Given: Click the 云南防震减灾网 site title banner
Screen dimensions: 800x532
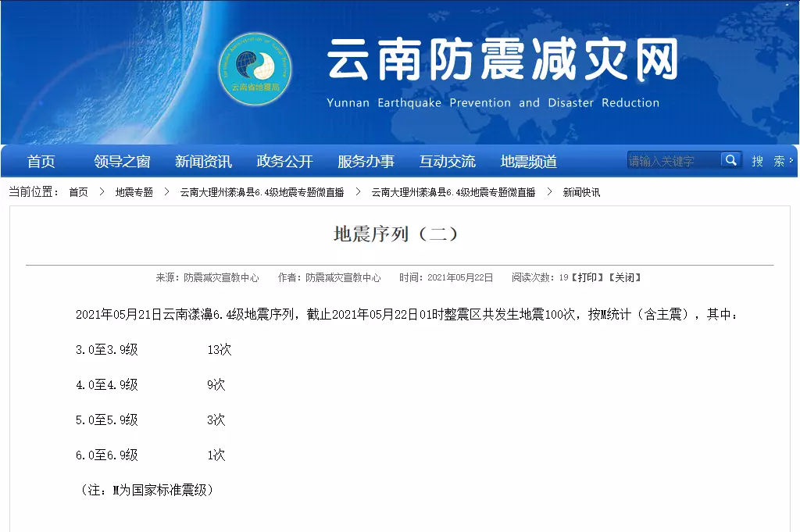Looking at the screenshot, I should coord(502,60).
